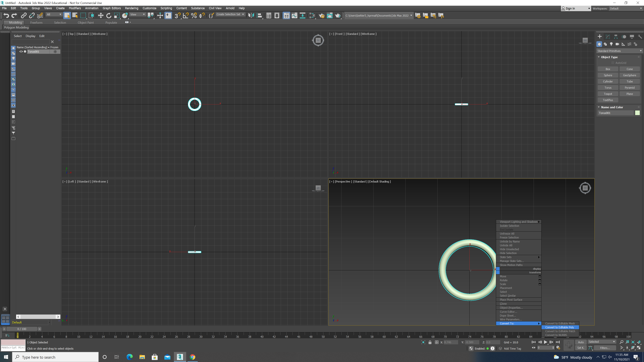Click the Teapot primitive button
The height and width of the screenshot is (362, 644).
click(608, 94)
